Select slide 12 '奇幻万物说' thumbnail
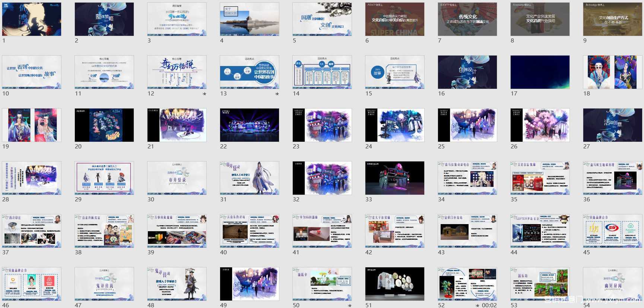This screenshot has width=644, height=308. [177, 72]
